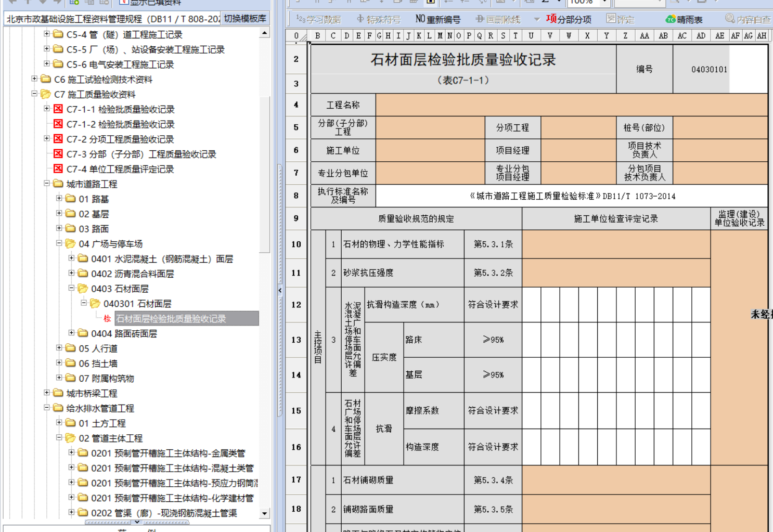Select the 给水排水管道工程 tree item
This screenshot has width=773, height=532.
100,408
